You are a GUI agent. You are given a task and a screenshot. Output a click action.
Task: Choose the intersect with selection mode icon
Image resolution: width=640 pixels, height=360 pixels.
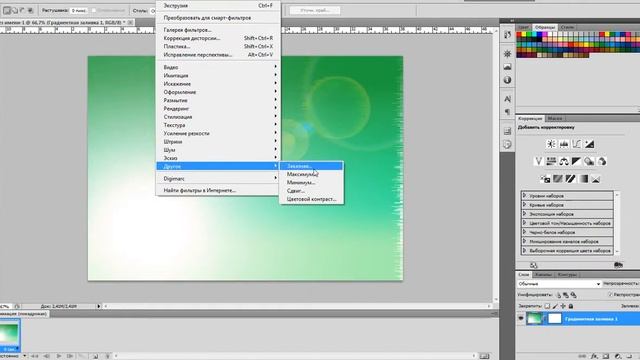coord(30,10)
